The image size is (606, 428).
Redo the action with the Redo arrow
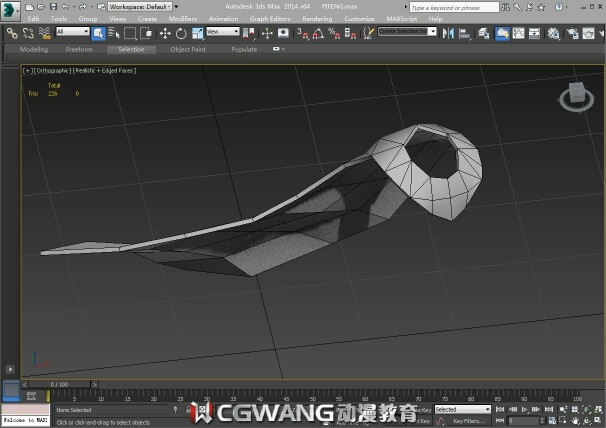(82, 7)
